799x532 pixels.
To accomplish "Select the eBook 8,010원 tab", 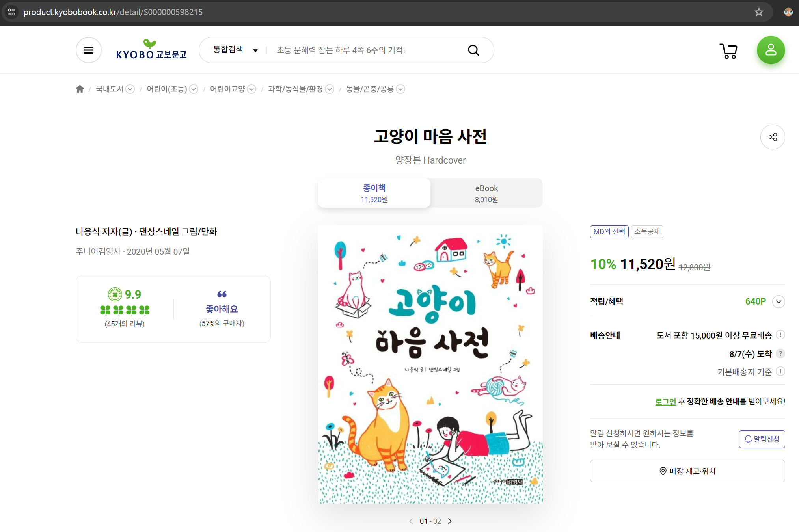I will tap(486, 193).
